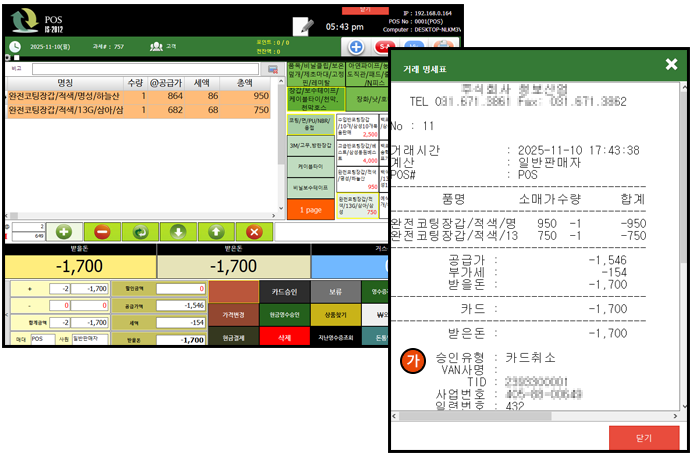Click the clock icon beside the date

[x=15, y=47]
